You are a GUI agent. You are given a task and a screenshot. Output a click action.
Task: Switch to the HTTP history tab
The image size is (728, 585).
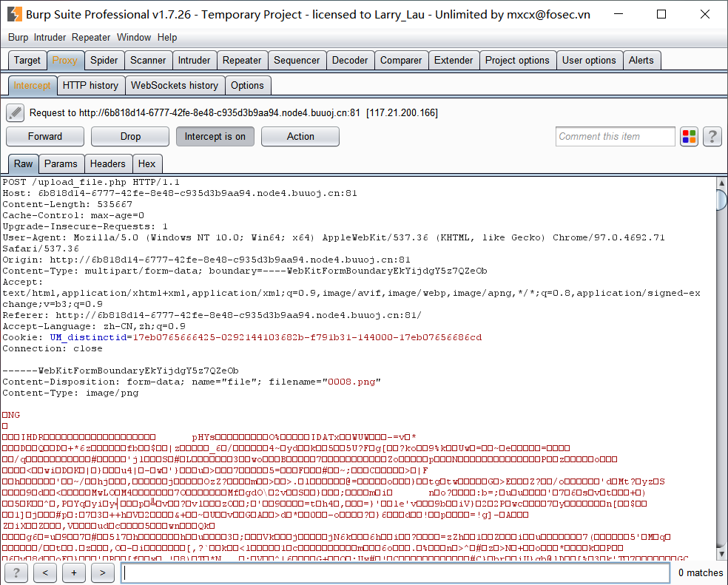tap(90, 85)
